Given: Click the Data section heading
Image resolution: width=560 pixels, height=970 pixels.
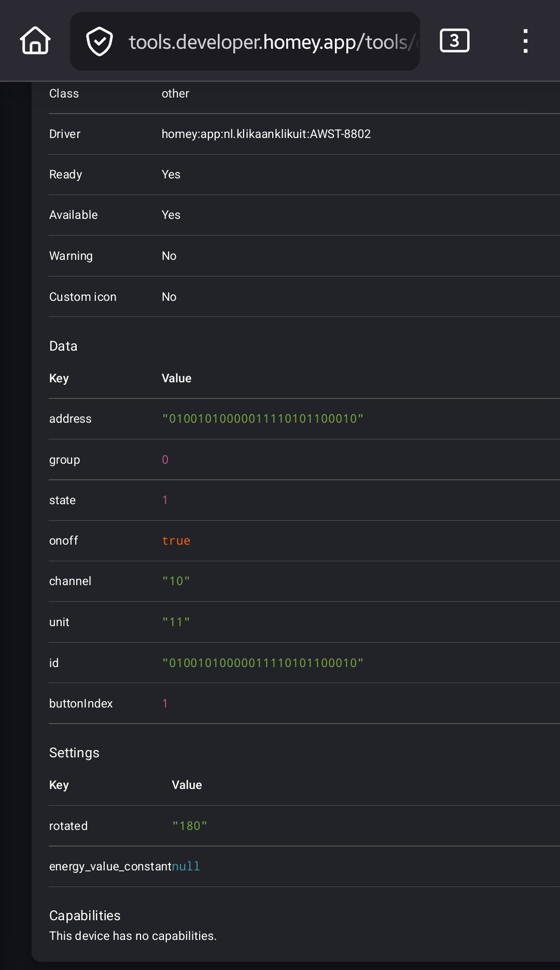Looking at the screenshot, I should (63, 346).
